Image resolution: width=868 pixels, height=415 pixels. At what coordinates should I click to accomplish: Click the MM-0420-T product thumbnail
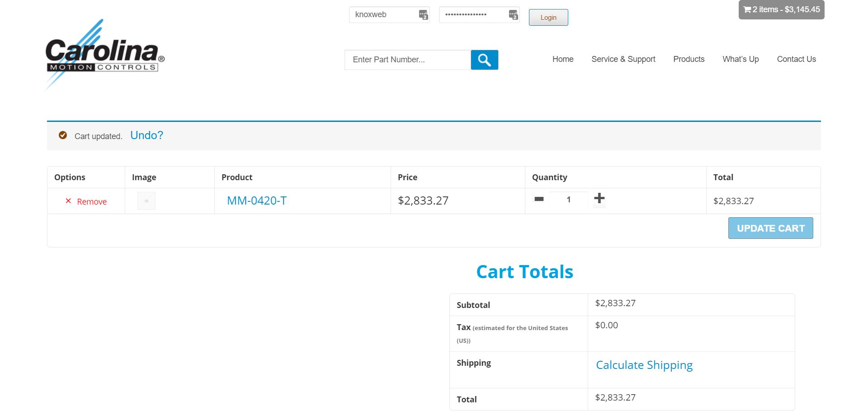[x=146, y=201]
